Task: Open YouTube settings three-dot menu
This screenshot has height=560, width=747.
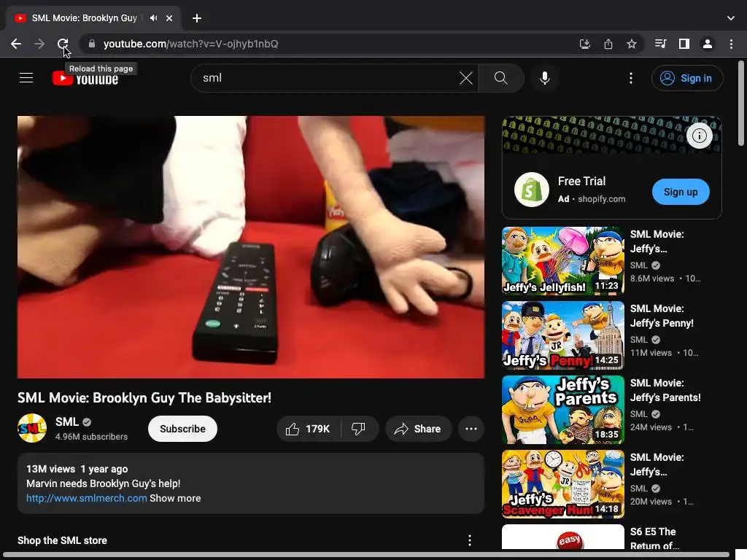Action: coord(631,77)
